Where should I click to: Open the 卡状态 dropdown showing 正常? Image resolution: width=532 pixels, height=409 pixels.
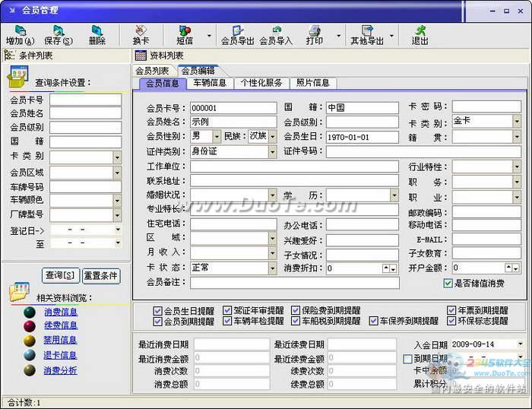(x=272, y=268)
